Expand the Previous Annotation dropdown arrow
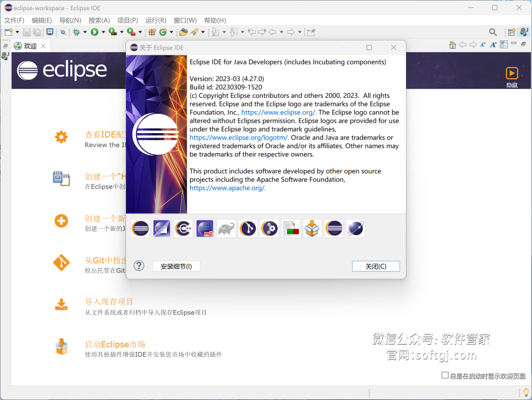The height and width of the screenshot is (400, 532). point(242,32)
